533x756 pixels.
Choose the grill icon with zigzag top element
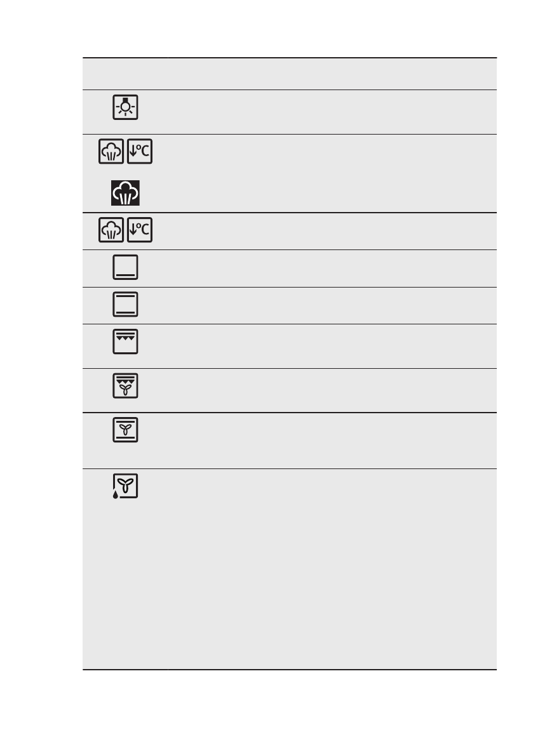(x=126, y=342)
